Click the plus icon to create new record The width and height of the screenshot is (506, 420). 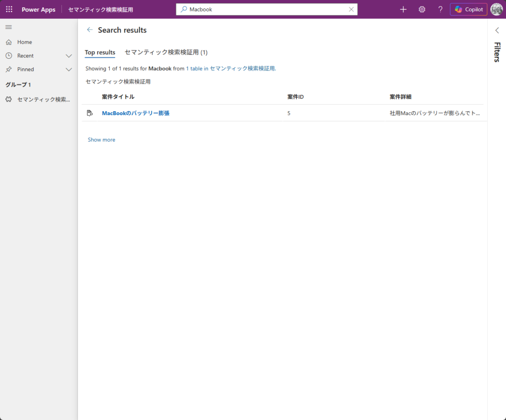(x=403, y=9)
